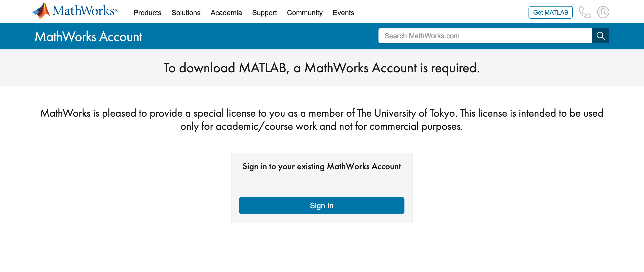Open the phone contact icon

pyautogui.click(x=585, y=12)
